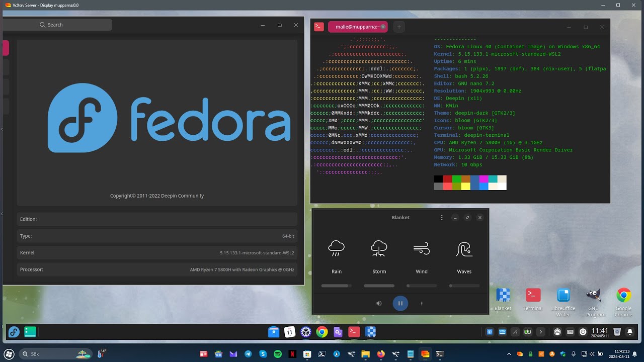Click the green color block in terminal palette
The height and width of the screenshot is (362, 644).
click(456, 179)
